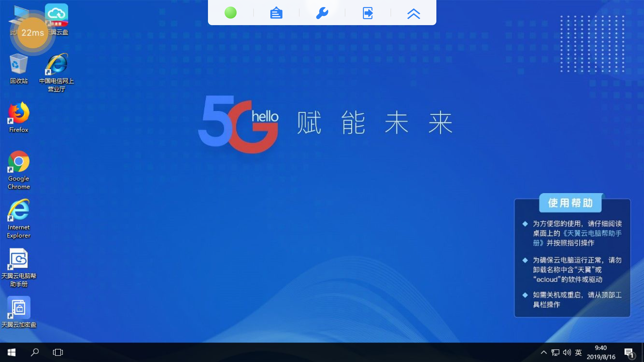Screen dimensions: 644x362
Task: Expand the export/share toolbar option
Action: click(367, 13)
